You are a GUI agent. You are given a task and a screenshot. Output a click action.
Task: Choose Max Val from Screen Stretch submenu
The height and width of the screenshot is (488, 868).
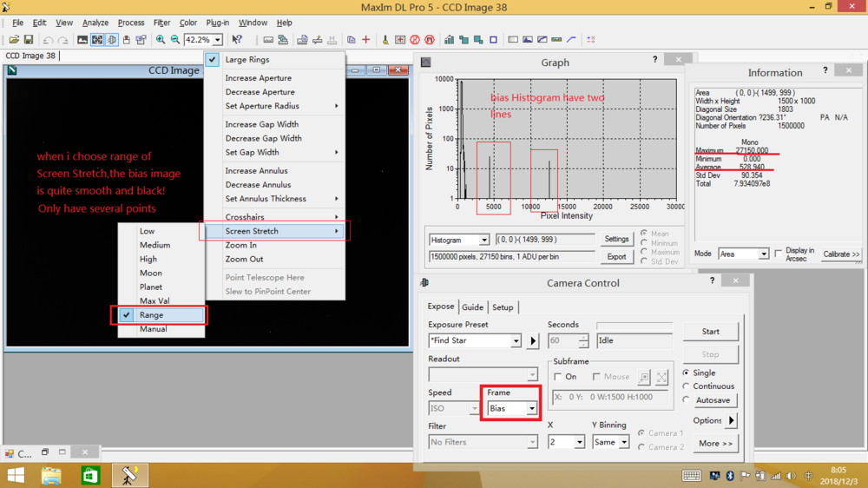(155, 300)
